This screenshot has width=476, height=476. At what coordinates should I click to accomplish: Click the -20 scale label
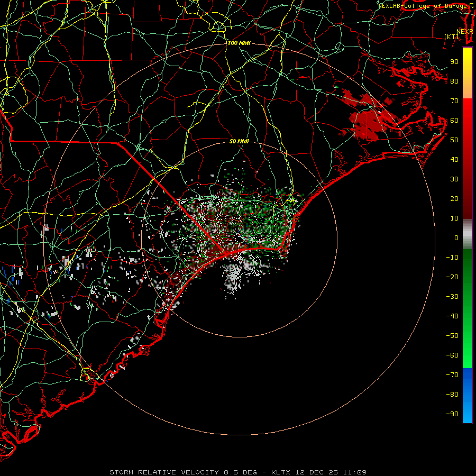tap(452, 277)
